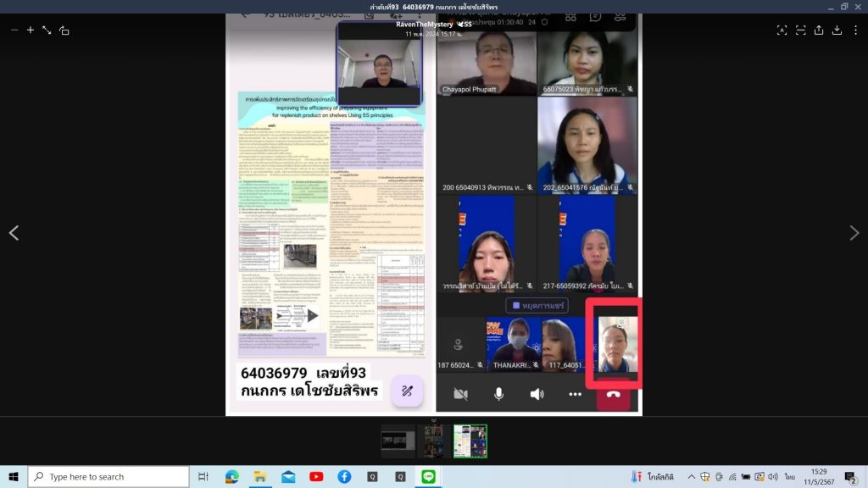Expand image with the diagonal arrows icon
The height and width of the screenshot is (488, 868).
(x=47, y=30)
